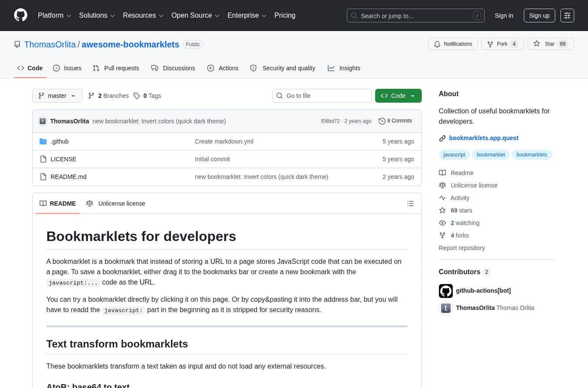Click the link icon beside bookmarklets.app.quest
Screen dimensions: 588x388
[x=443, y=138]
